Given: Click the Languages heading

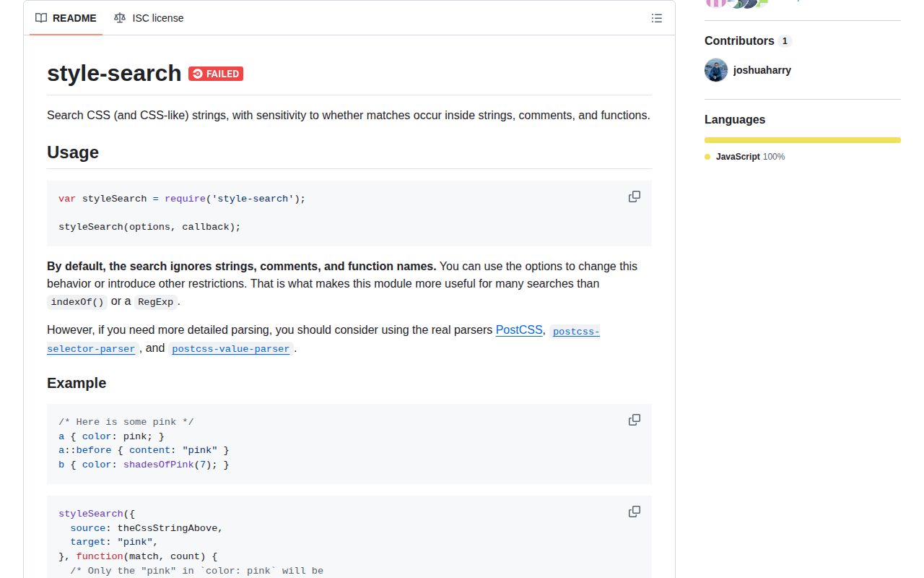Looking at the screenshot, I should [735, 120].
